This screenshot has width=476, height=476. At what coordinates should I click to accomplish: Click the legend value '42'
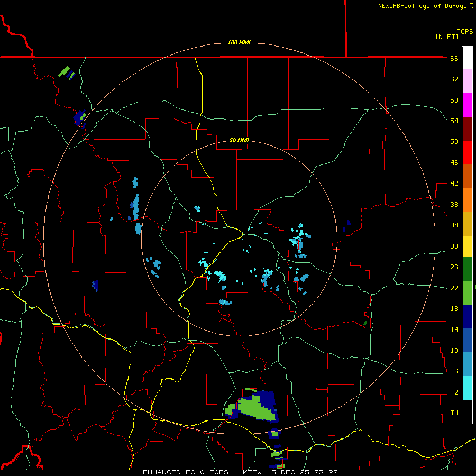[x=454, y=184]
